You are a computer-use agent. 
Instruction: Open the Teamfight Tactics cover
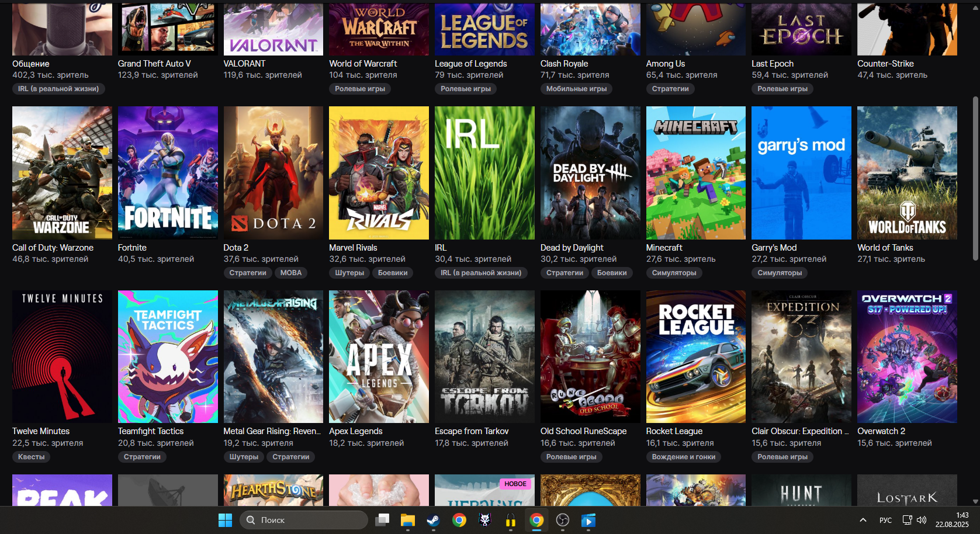pyautogui.click(x=168, y=357)
